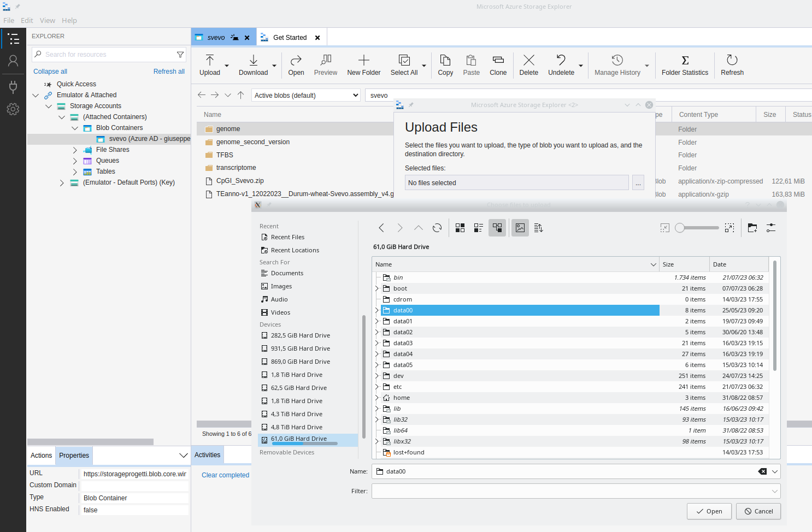Reload the file list with the refresh icon
The height and width of the screenshot is (532, 812).
(437, 228)
